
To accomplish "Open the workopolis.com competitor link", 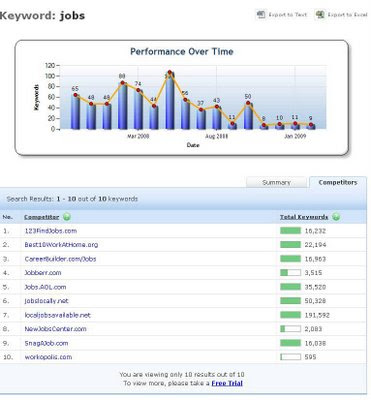I will pyautogui.click(x=48, y=357).
